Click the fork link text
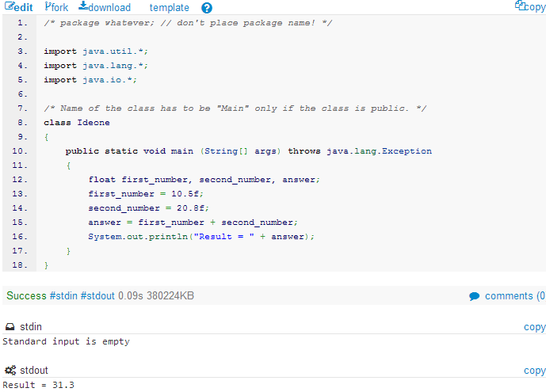Viewport: 546px width, 392px height. click(59, 7)
